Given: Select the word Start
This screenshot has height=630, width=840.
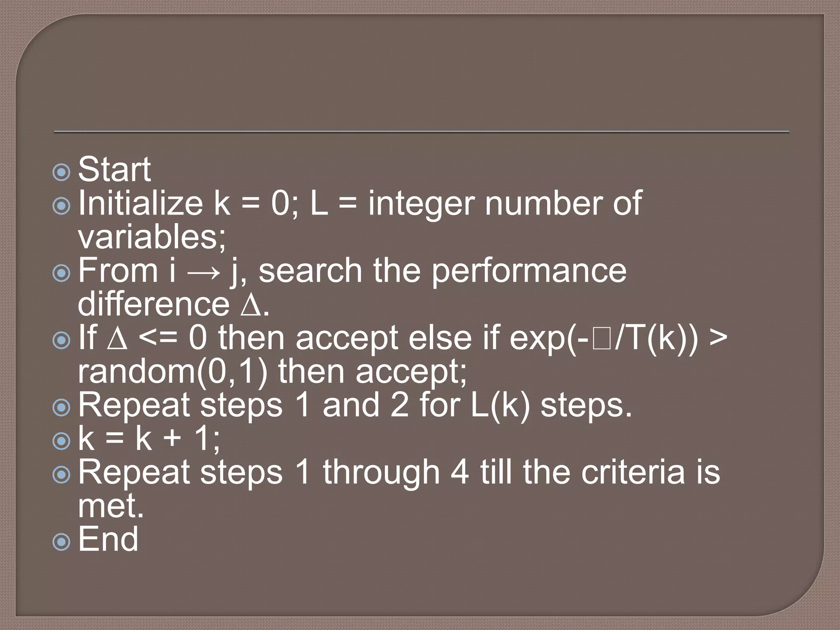Looking at the screenshot, I should click(x=114, y=169).
